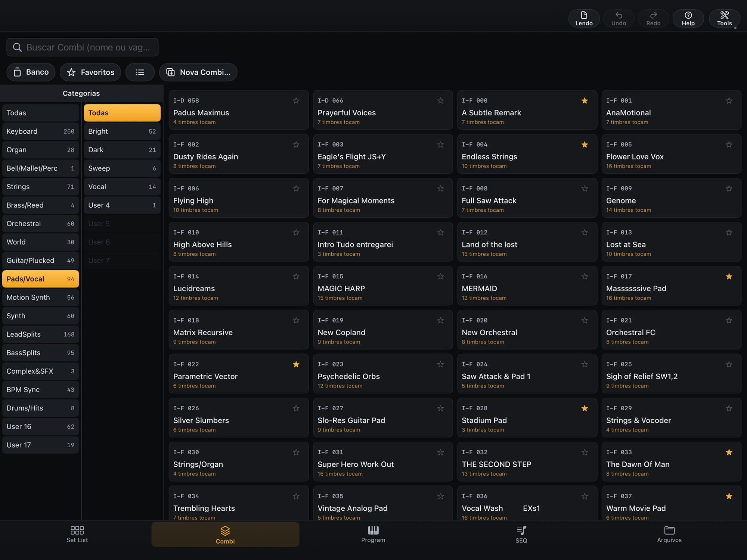Click the Undo arrow icon
This screenshot has height=560, width=747.
(x=619, y=15)
